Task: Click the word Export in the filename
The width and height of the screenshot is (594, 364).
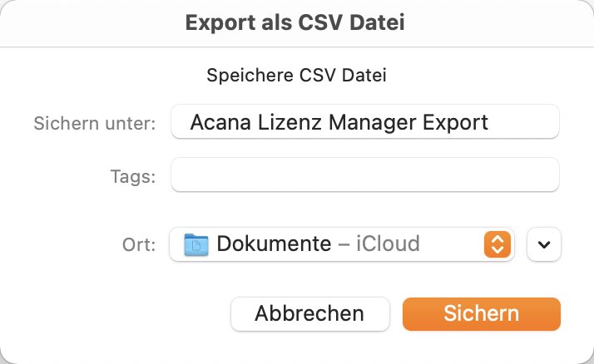Action: (455, 123)
